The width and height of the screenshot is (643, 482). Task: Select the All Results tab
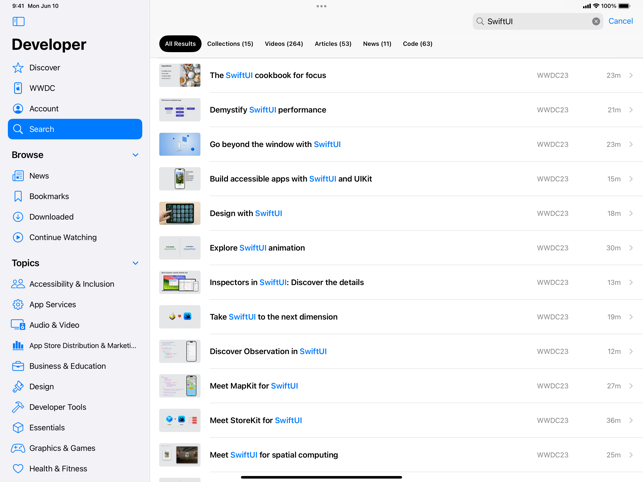(180, 44)
